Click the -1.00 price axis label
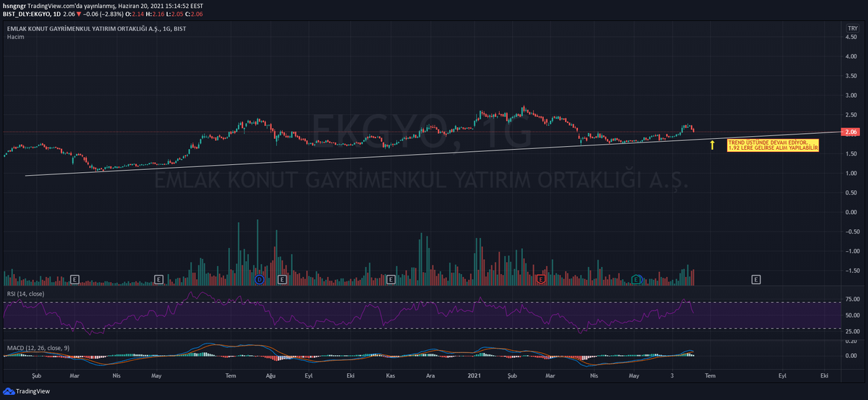 pyautogui.click(x=851, y=251)
